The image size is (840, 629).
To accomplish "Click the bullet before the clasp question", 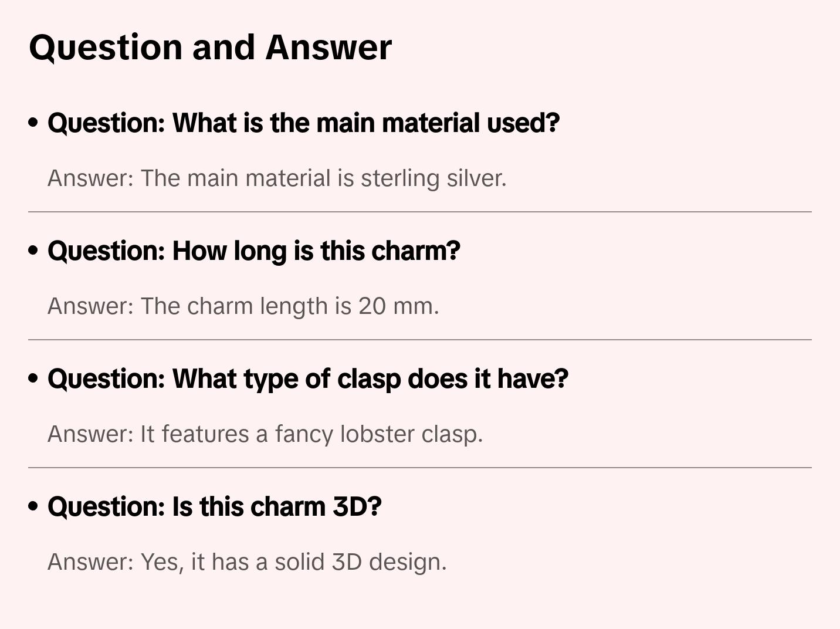I will [33, 378].
